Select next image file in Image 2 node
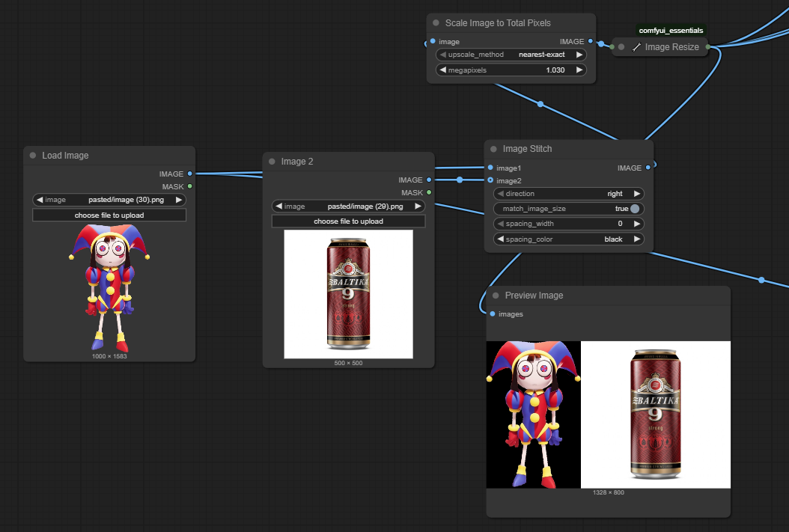Image resolution: width=789 pixels, height=532 pixels. pyautogui.click(x=418, y=207)
